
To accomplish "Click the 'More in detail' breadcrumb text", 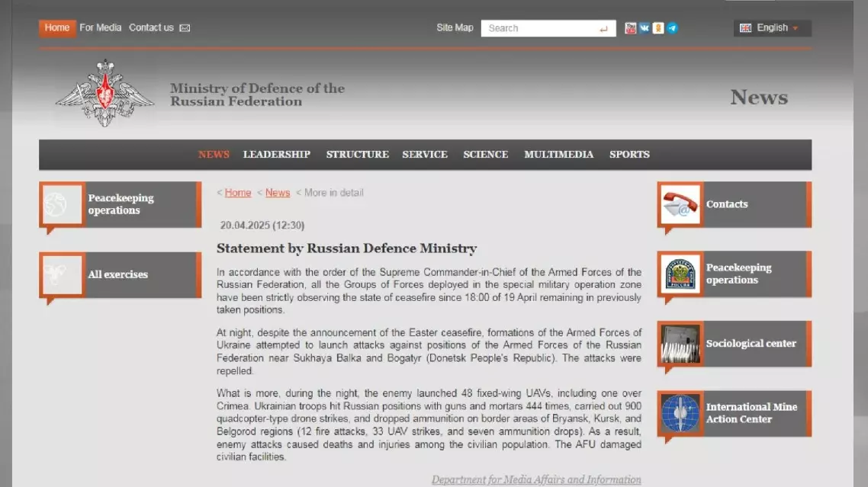I will tap(334, 193).
